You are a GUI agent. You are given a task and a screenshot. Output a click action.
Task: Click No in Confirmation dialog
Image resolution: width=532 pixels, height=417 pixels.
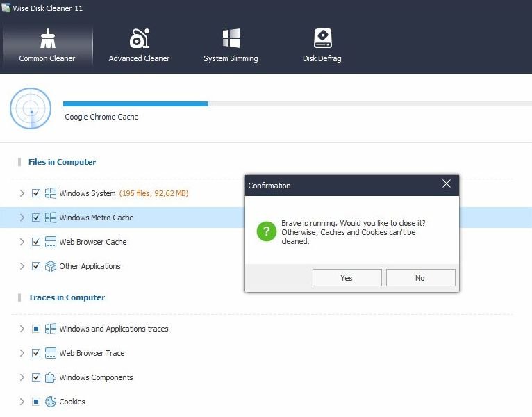(x=421, y=278)
